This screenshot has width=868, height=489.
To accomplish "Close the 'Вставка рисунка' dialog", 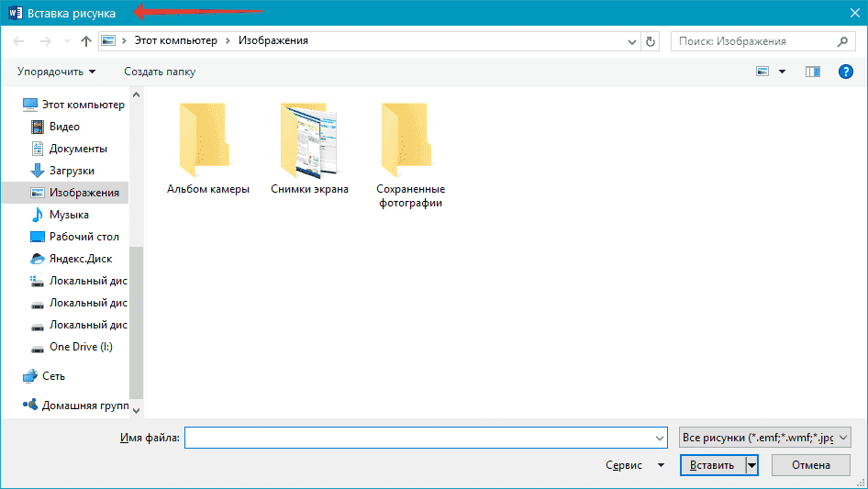I will click(855, 13).
